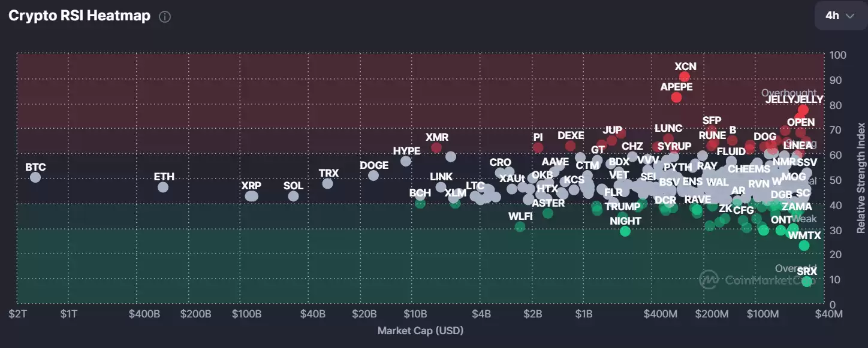Click the TRX bubble on the heatmap

coord(327,183)
